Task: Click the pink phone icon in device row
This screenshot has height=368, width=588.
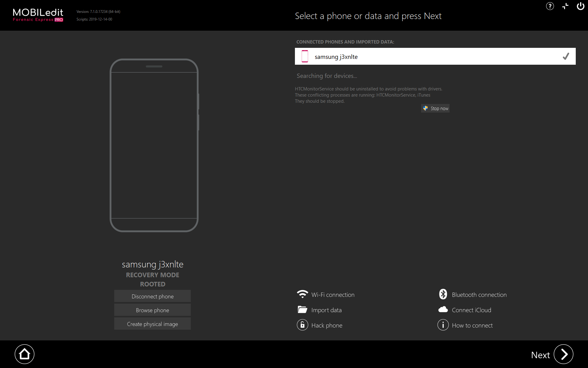Action: pyautogui.click(x=305, y=56)
